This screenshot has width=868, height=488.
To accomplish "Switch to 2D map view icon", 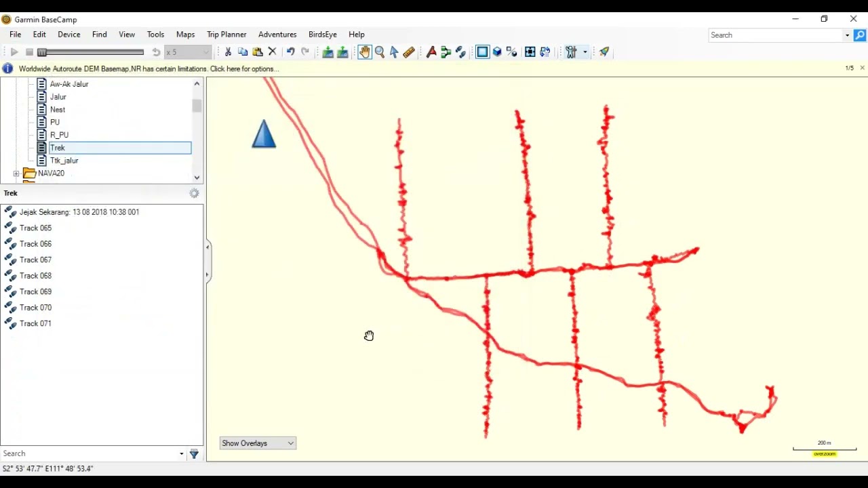I will point(482,52).
